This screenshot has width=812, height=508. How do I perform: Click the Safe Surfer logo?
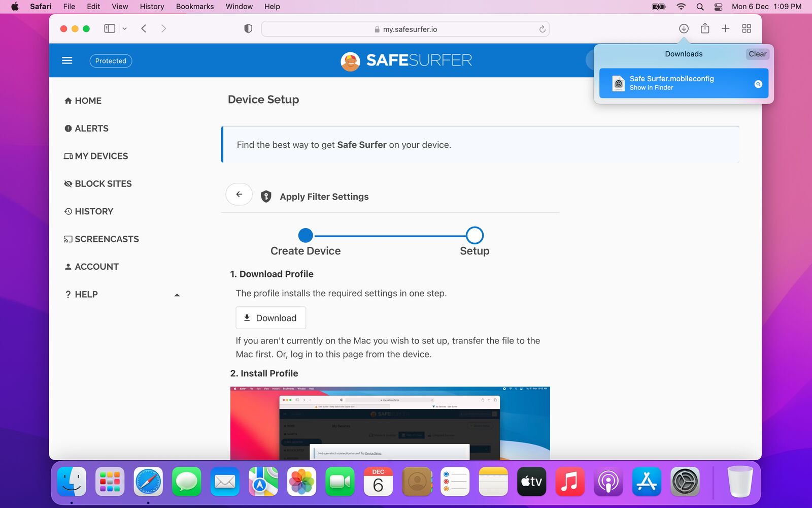(x=406, y=60)
